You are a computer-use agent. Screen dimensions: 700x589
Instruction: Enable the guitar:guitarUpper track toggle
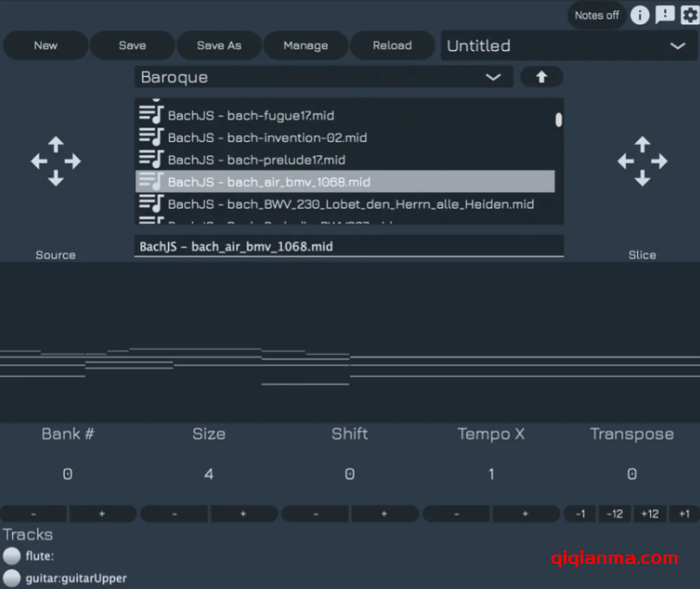(12, 578)
